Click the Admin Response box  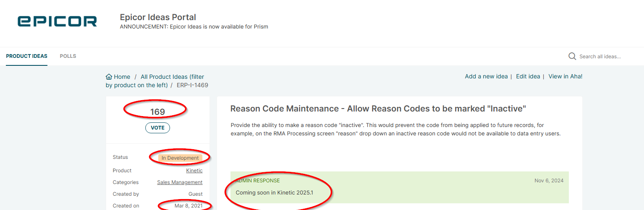(400, 187)
